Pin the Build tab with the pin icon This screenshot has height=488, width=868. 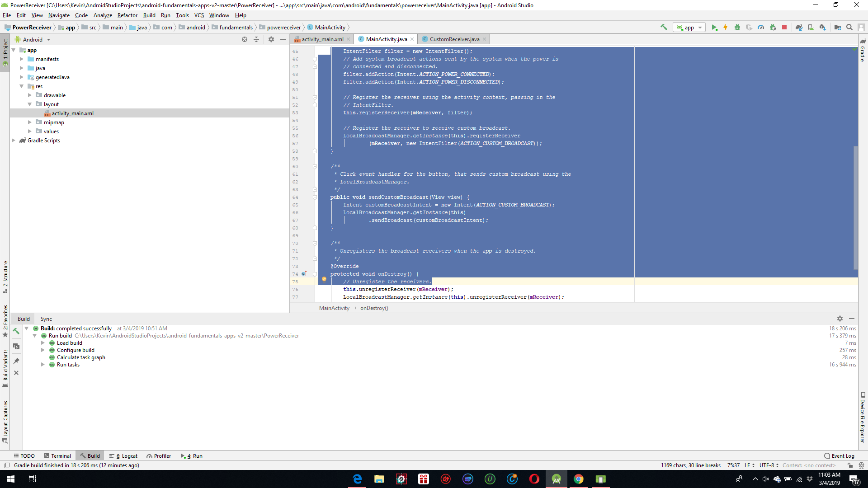coord(16,361)
